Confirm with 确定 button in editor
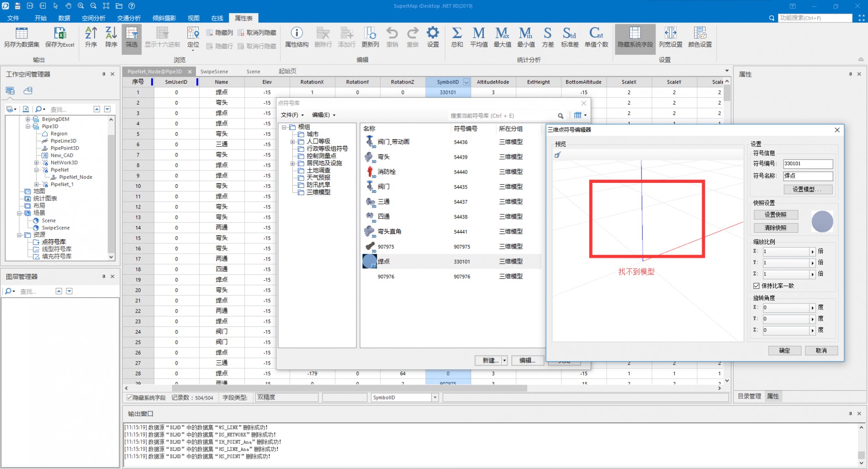 click(784, 351)
